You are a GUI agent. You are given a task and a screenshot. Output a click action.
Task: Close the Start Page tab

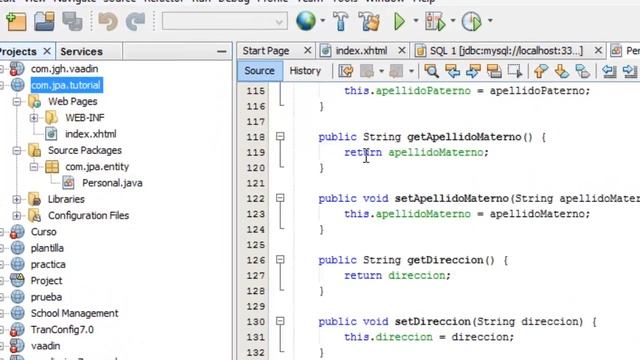pos(308,50)
